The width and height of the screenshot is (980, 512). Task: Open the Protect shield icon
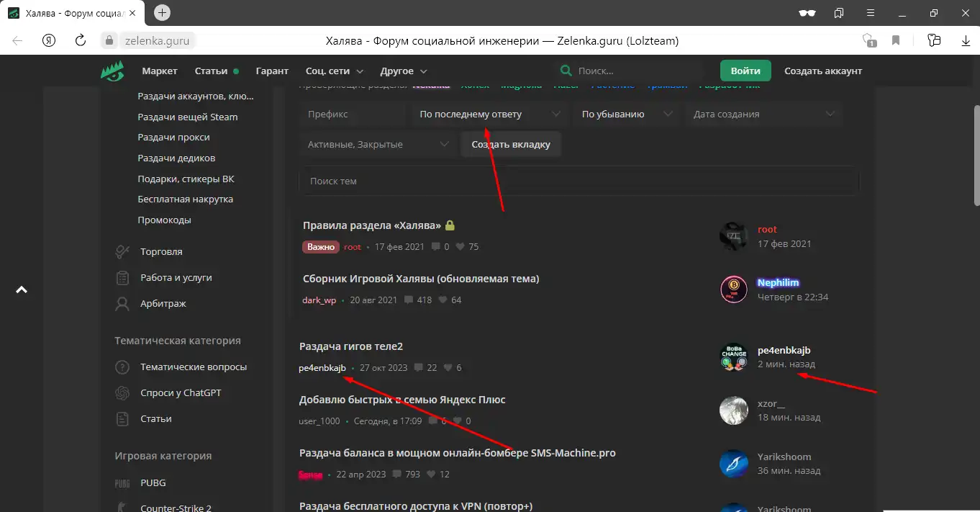point(868,40)
